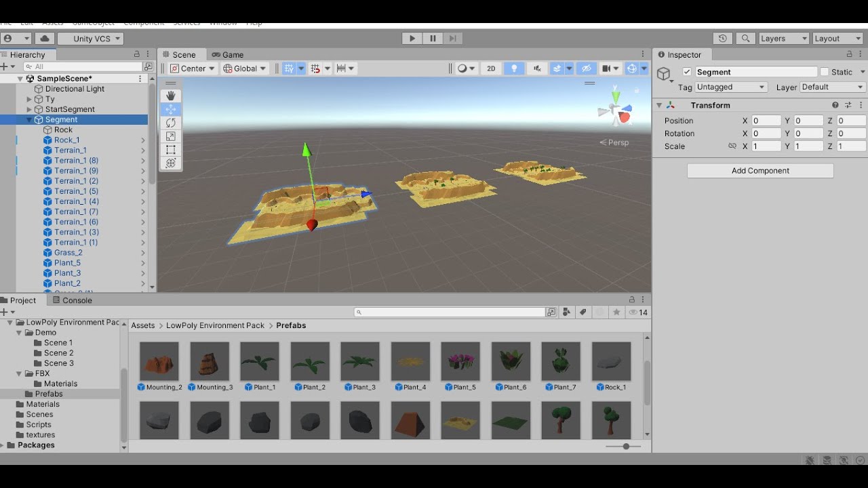This screenshot has height=488, width=868.
Task: Open the Layer Default dropdown
Action: coord(833,87)
